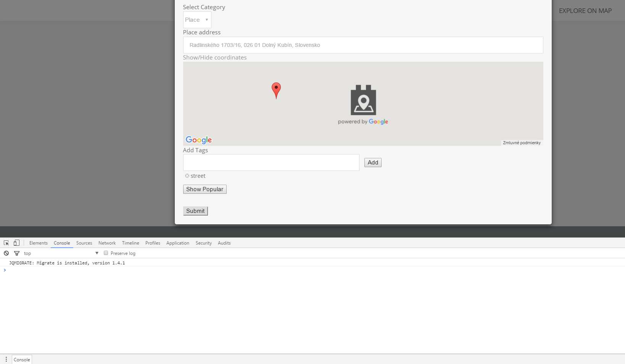The height and width of the screenshot is (364, 625).
Task: Open the EXPLORE ON MAP link
Action: pos(585,11)
